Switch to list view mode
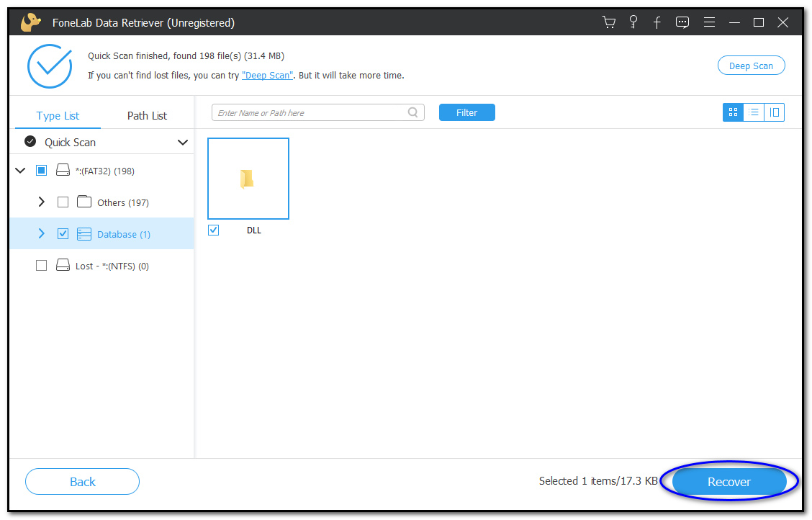Screen dimensions: 812x520 (754, 112)
